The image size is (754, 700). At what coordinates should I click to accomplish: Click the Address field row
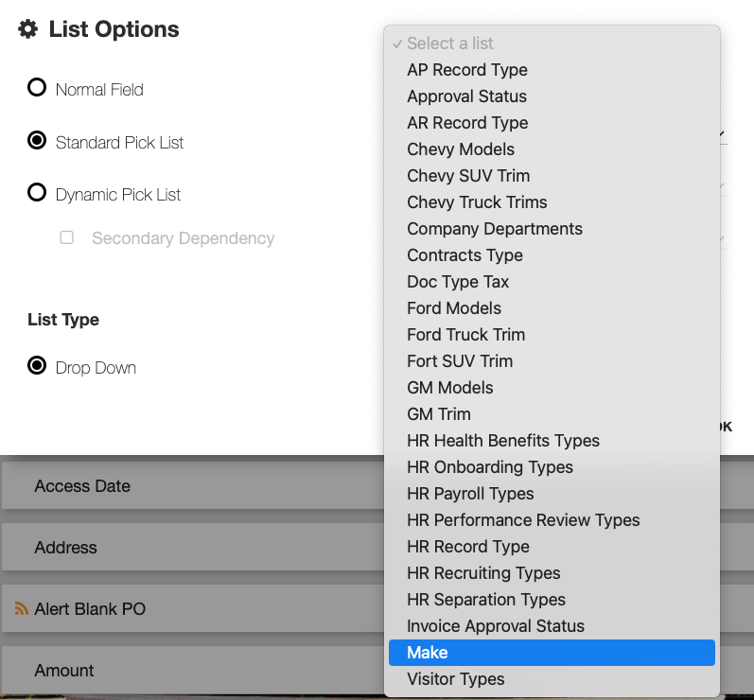click(189, 548)
